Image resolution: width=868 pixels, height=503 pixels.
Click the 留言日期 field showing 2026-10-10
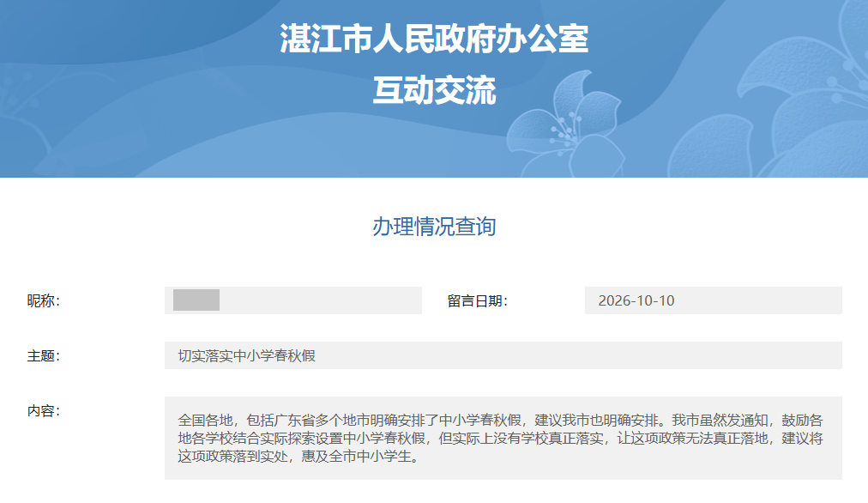pos(713,300)
